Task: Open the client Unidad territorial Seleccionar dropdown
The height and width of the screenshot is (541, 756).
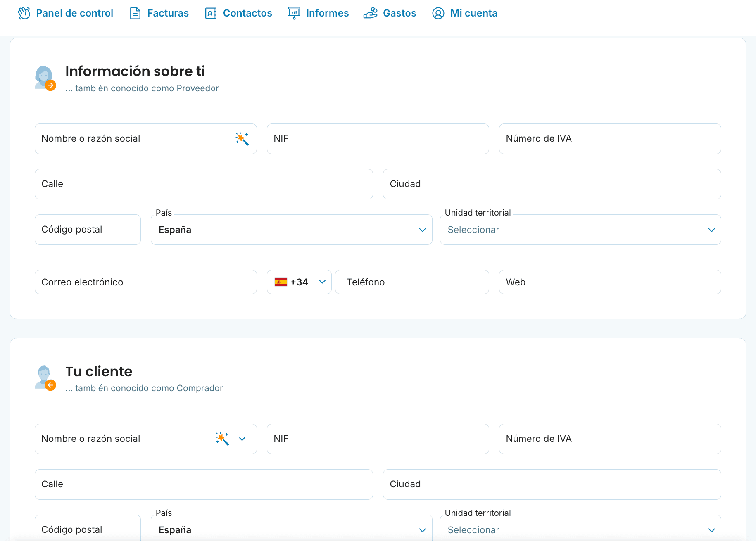Action: point(580,528)
